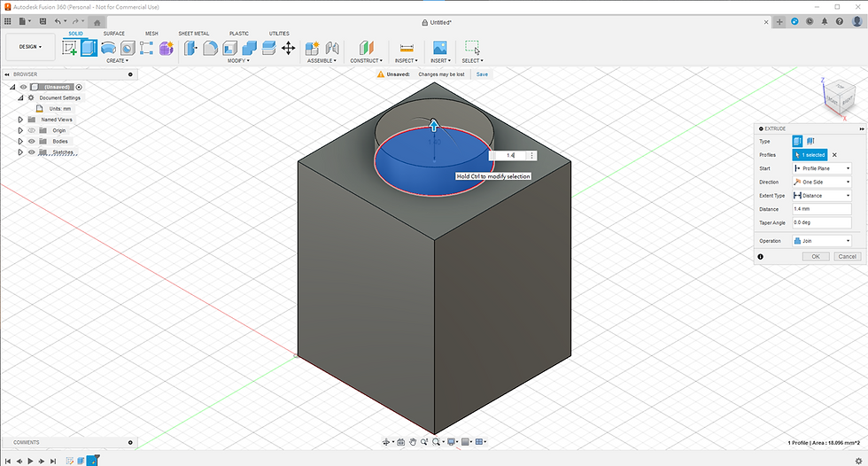
Task: Select the New Component tool
Action: [312, 48]
